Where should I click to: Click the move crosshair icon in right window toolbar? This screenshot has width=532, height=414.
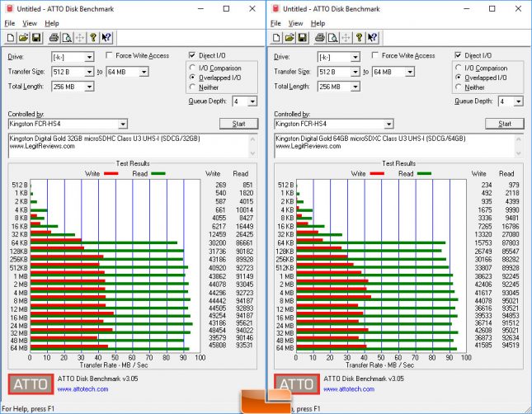coord(346,37)
